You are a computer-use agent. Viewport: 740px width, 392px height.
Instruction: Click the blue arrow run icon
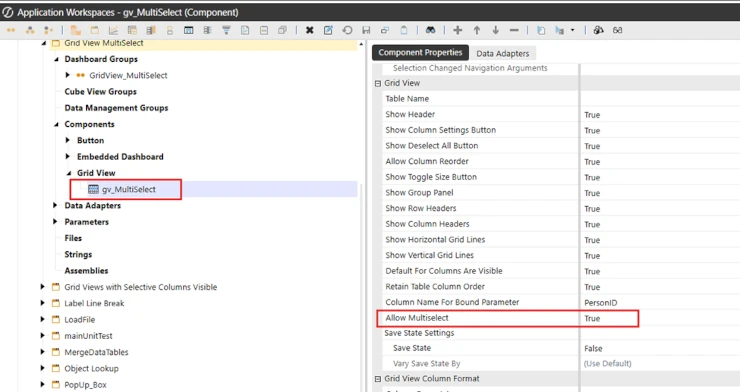[560, 30]
